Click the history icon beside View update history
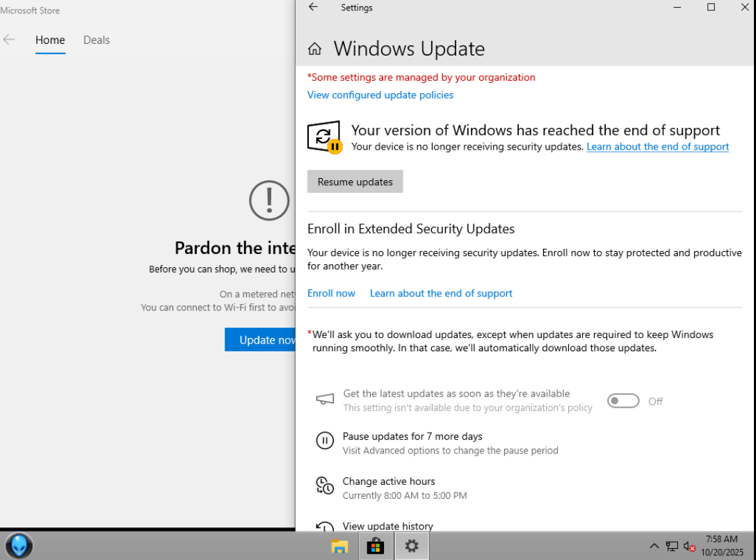Viewport: 756px width, 560px height. [x=325, y=526]
